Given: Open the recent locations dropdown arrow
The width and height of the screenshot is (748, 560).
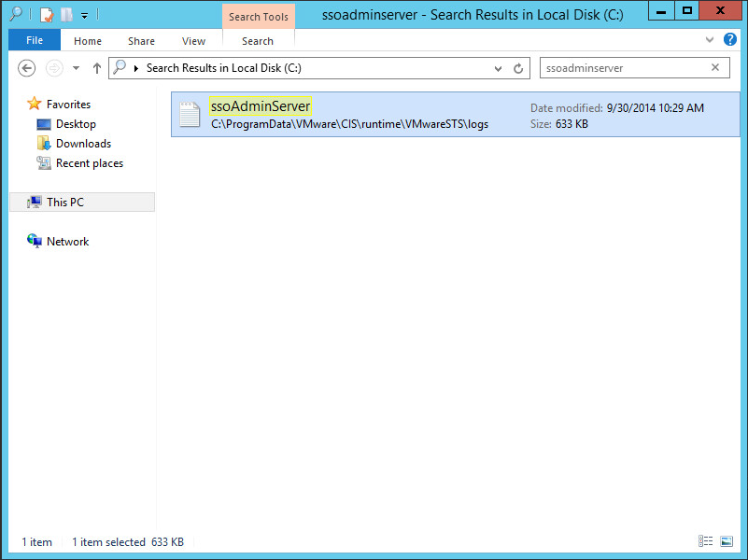Looking at the screenshot, I should click(76, 68).
